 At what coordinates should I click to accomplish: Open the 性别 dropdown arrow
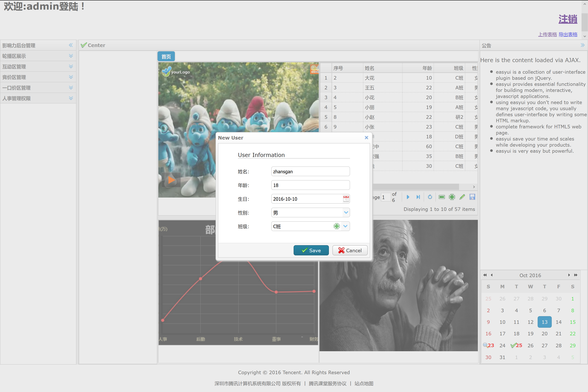click(346, 212)
